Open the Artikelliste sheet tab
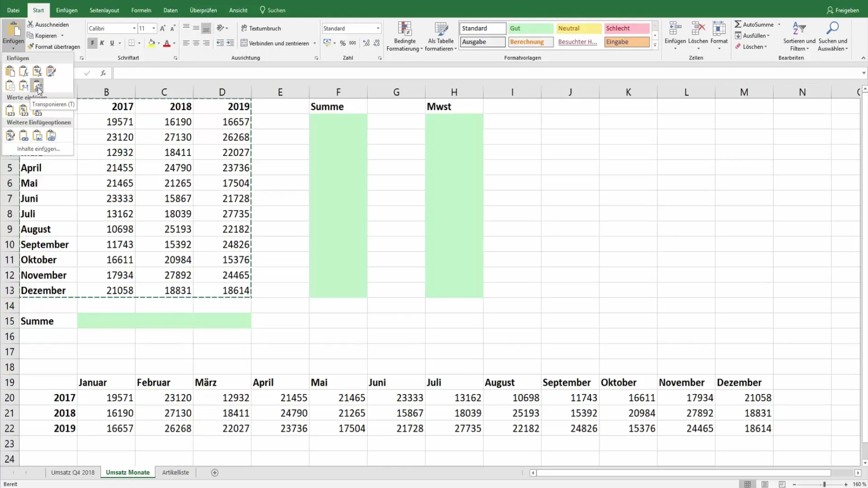This screenshot has width=868, height=488. point(175,472)
